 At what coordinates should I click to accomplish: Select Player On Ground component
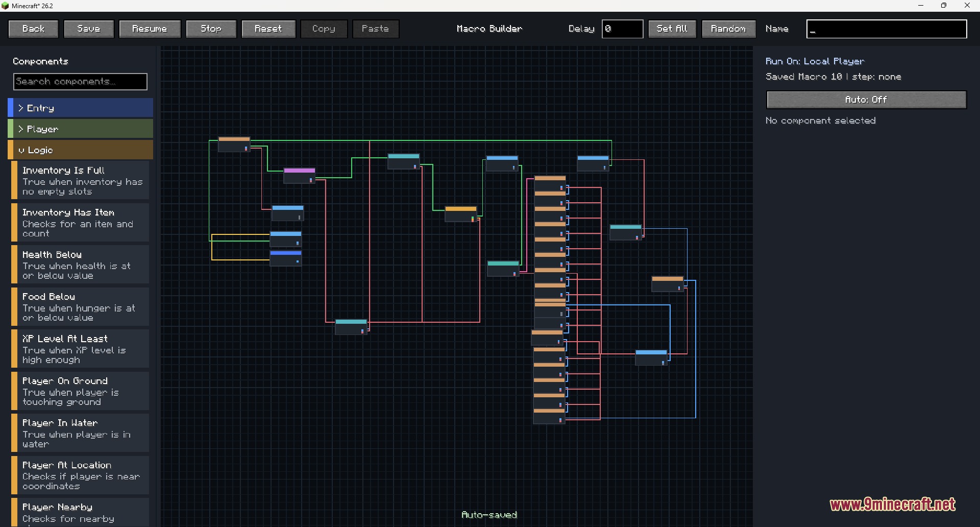[x=81, y=391]
